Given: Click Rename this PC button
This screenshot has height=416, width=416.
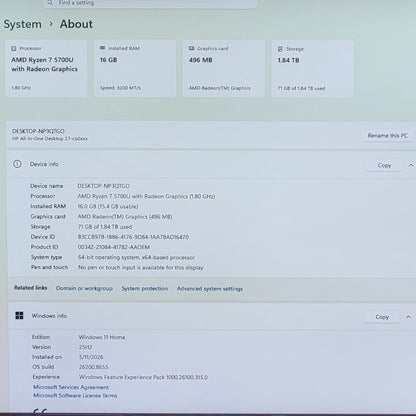Looking at the screenshot, I should click(387, 136).
